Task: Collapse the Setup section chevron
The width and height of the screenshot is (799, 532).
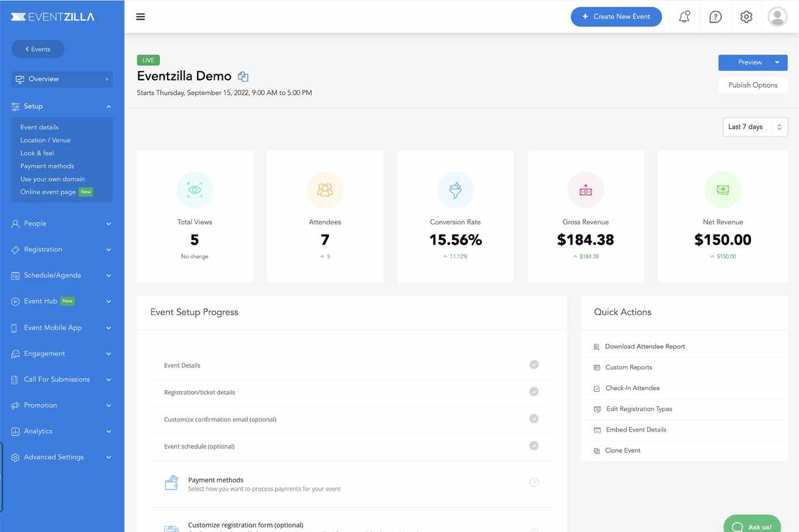Action: tap(109, 107)
